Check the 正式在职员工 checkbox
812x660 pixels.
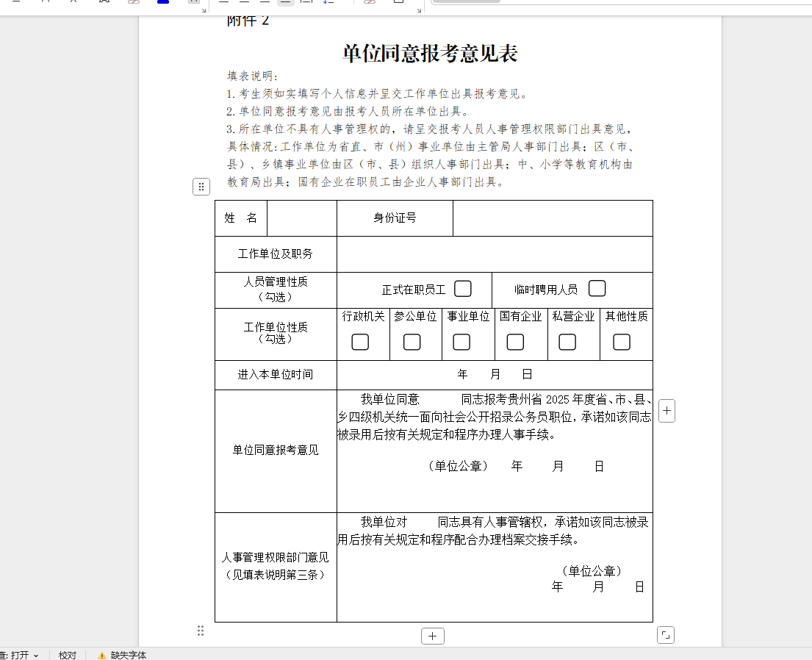[463, 289]
